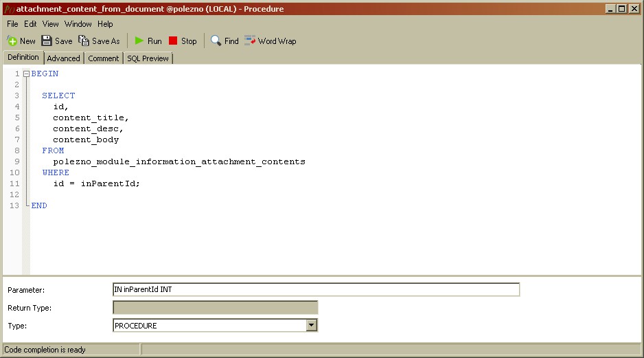644x358 pixels.
Task: Click the content_desc column text
Action: coord(88,128)
